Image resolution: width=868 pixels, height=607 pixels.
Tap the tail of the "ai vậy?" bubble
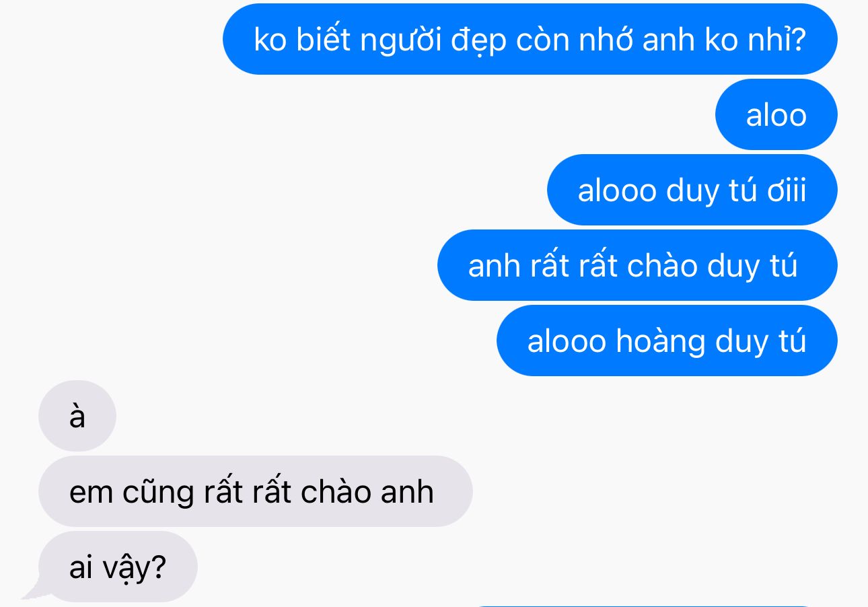coord(32,592)
